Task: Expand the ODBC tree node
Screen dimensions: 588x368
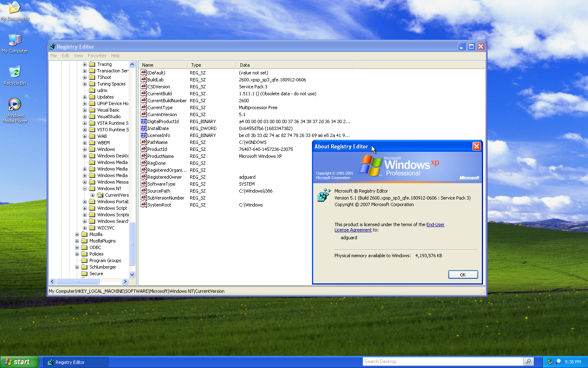Action: tap(77, 247)
